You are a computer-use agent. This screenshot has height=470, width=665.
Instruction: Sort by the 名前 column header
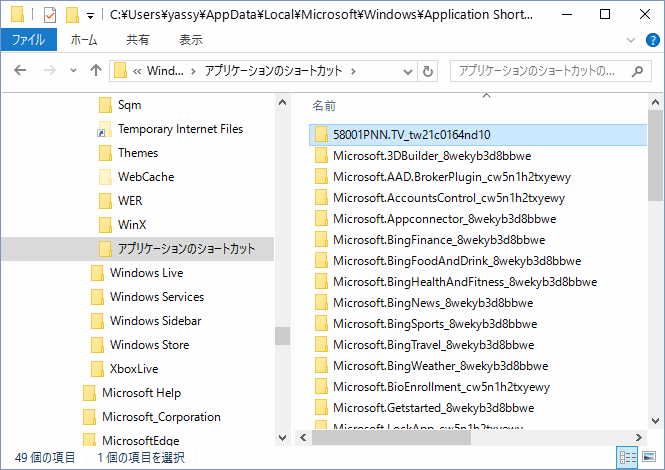tap(324, 106)
